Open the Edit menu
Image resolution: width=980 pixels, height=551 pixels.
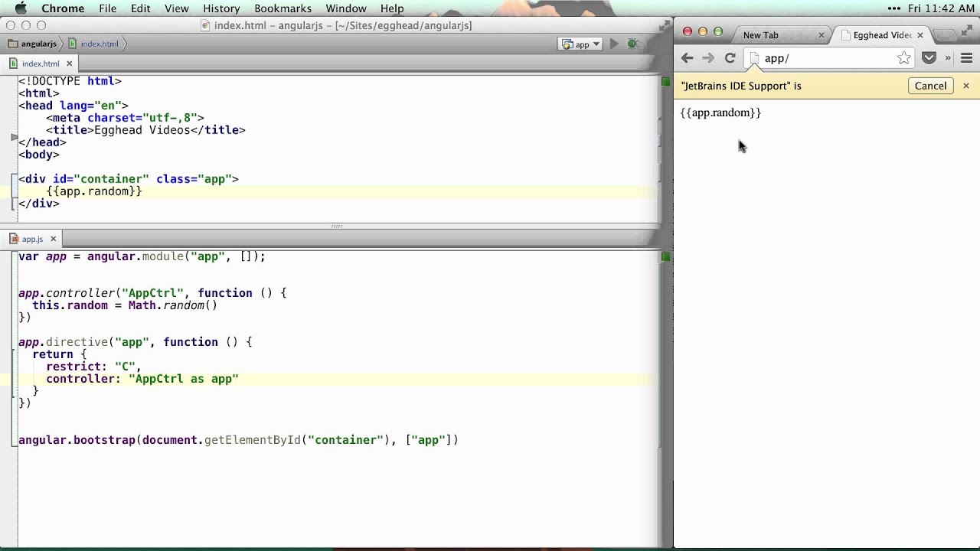click(140, 8)
